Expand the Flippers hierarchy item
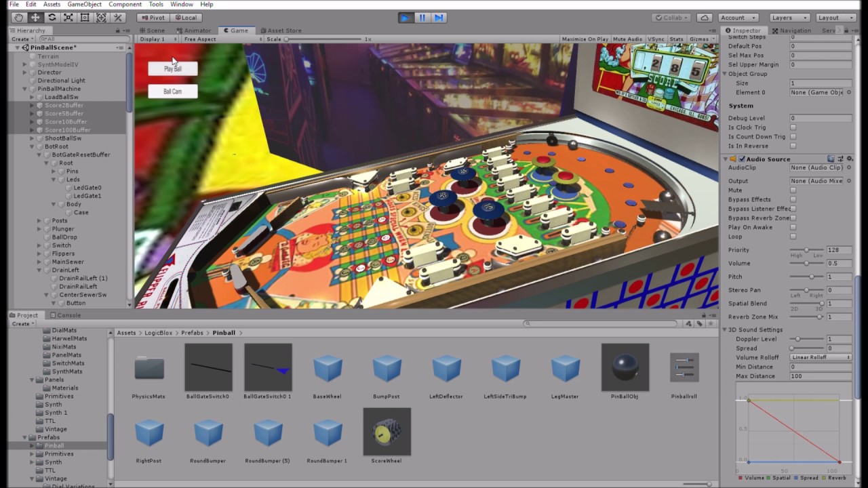Screen dimensions: 868x488 [39, 253]
